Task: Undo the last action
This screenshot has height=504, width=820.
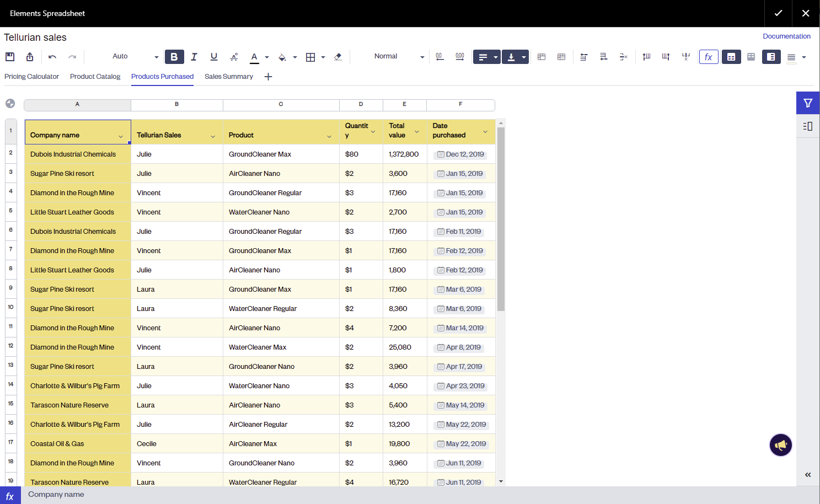Action: point(52,57)
